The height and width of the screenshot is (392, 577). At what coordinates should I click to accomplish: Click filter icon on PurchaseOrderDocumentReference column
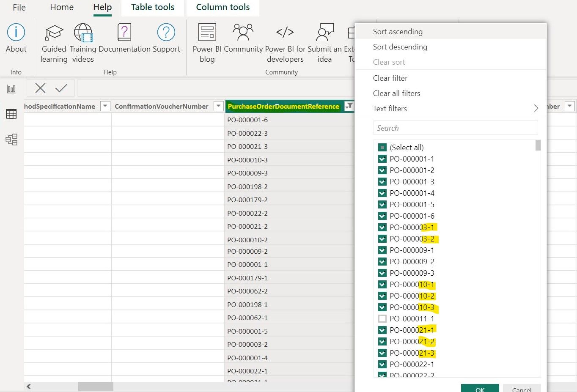click(349, 106)
